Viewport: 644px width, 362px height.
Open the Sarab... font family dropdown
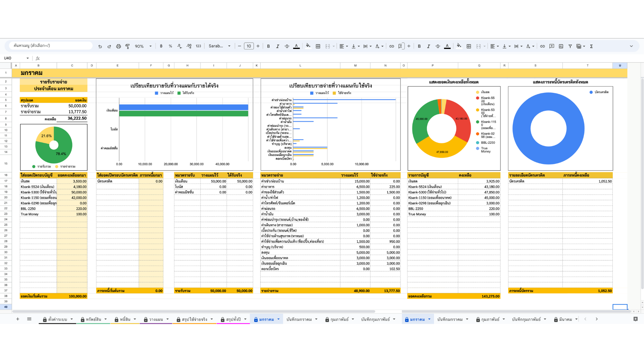pos(219,46)
